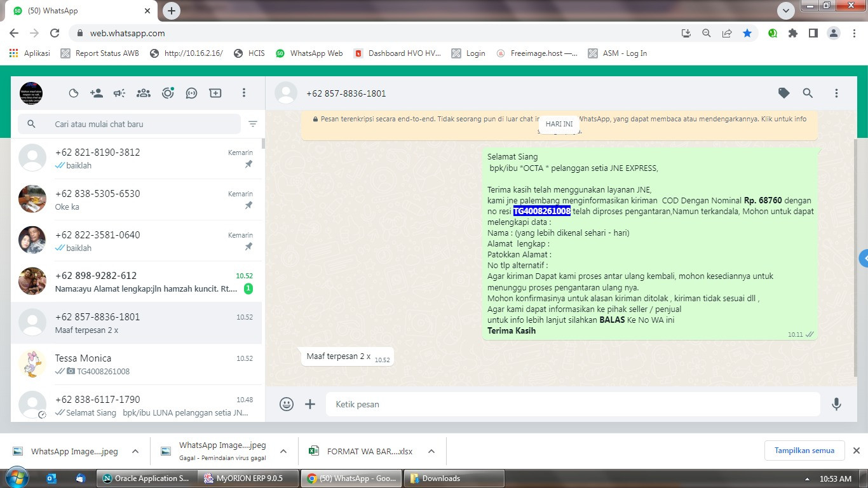Screen dimensions: 868x488
Task: Toggle the Chrome side panel
Action: tap(813, 33)
